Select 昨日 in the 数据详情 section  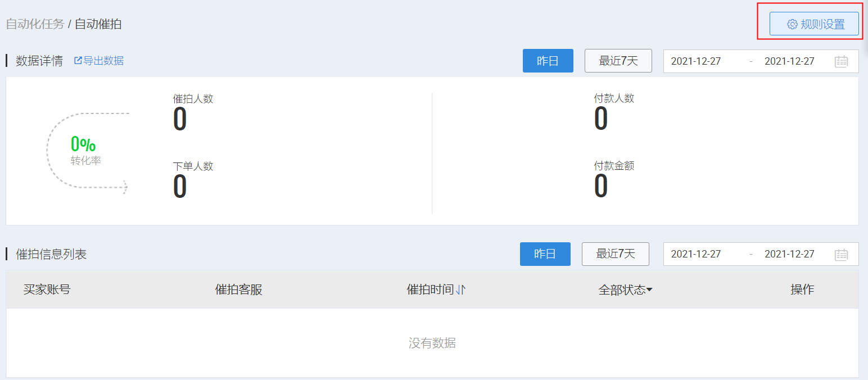548,61
